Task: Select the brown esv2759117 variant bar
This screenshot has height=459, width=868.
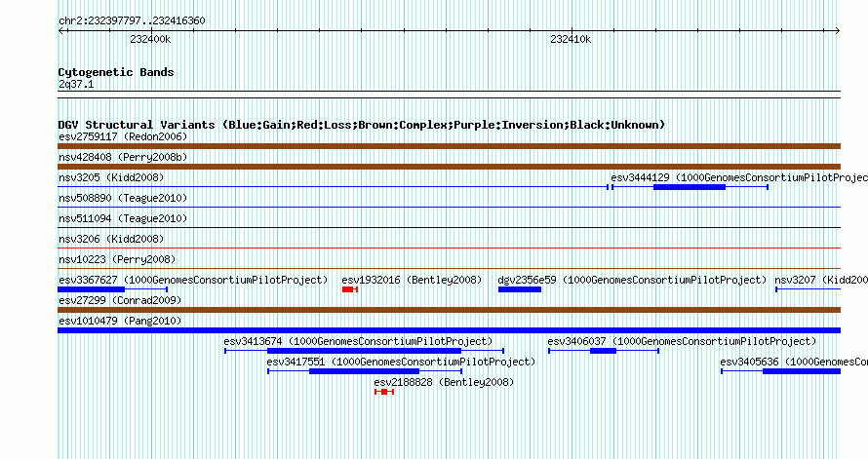Action: coord(449,146)
